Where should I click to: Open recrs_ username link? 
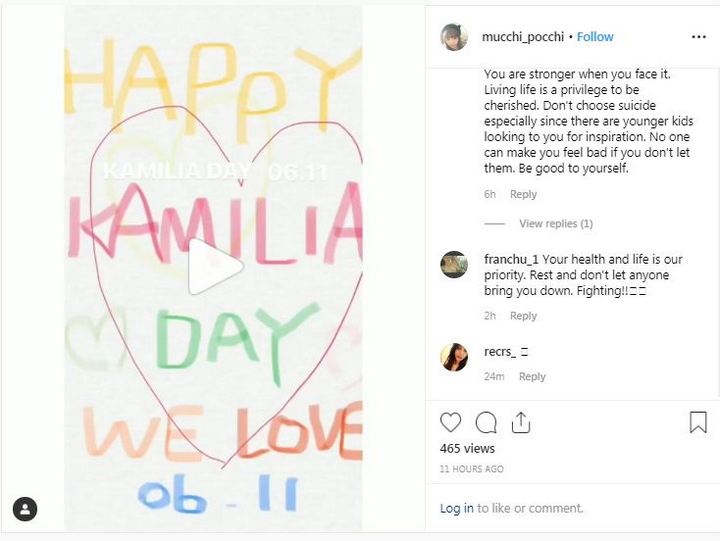(500, 351)
